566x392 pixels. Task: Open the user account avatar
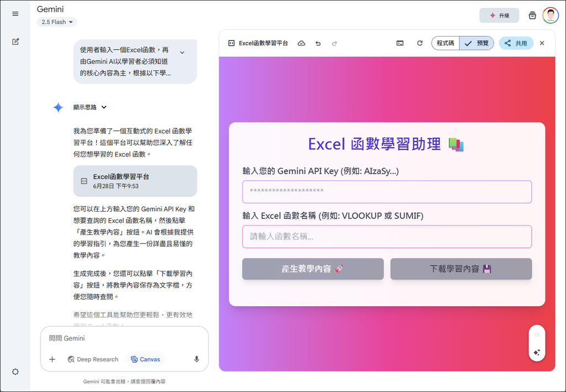[x=551, y=15]
